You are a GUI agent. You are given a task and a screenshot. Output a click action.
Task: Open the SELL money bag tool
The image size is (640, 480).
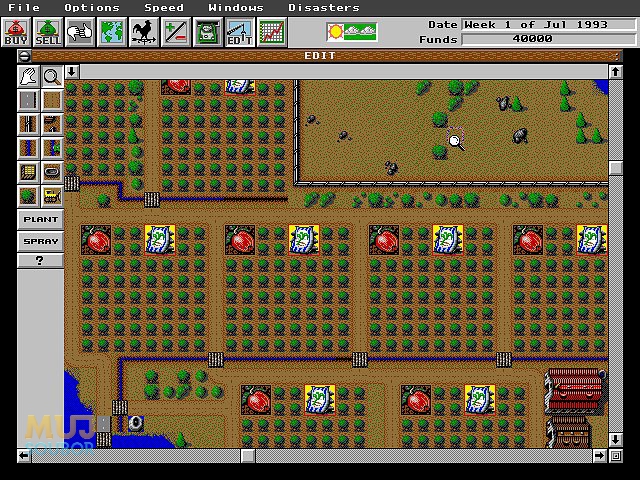48,32
